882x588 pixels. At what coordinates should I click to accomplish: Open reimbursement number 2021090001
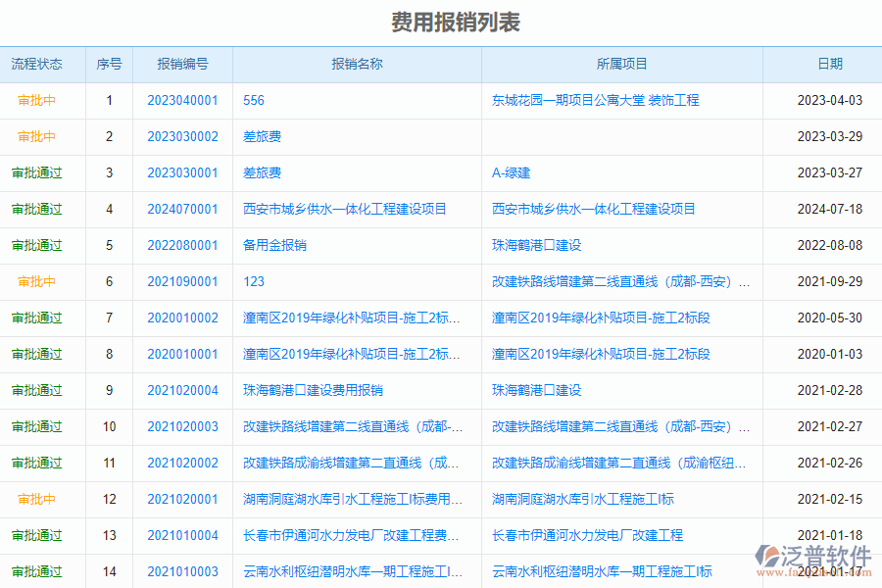click(x=181, y=281)
